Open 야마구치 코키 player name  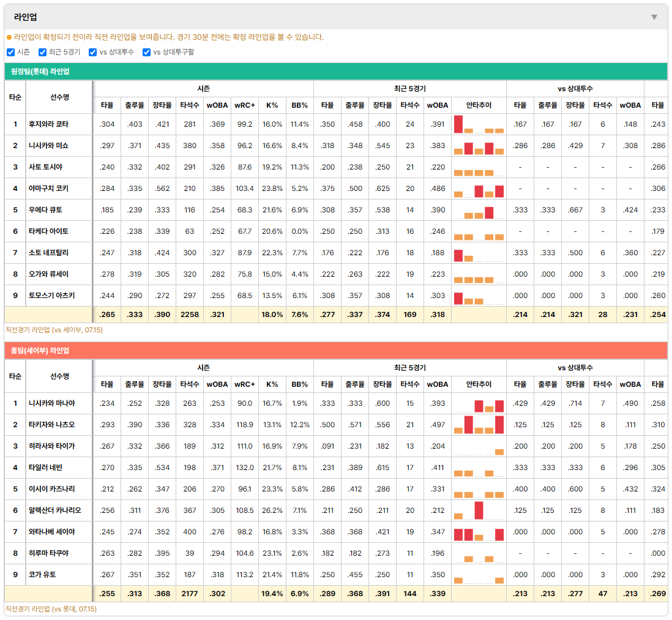(x=48, y=189)
